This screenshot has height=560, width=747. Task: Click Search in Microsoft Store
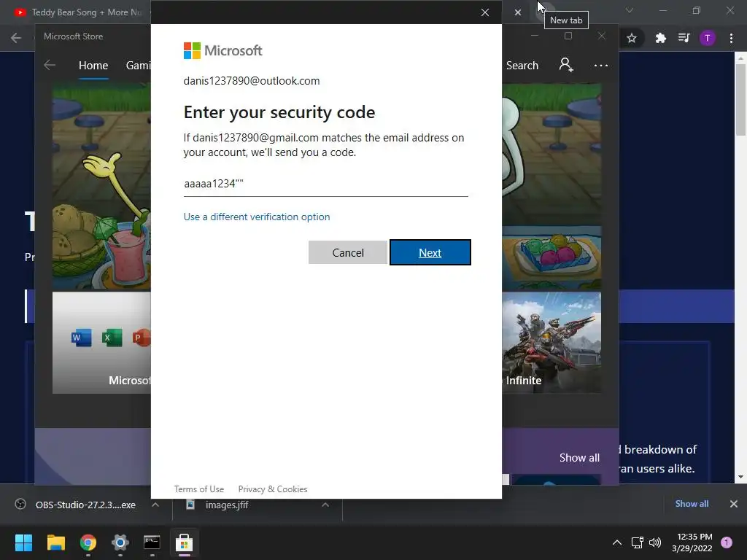[522, 65]
